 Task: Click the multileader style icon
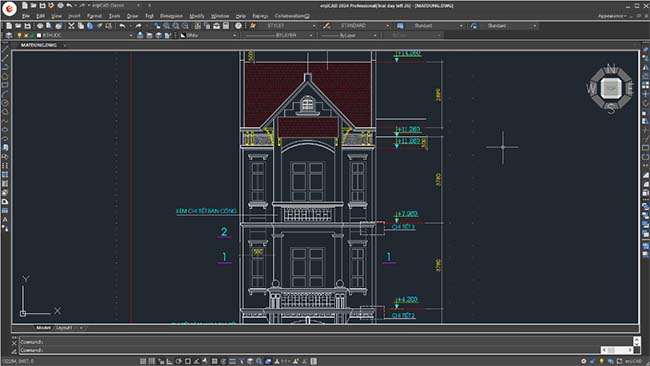474,26
